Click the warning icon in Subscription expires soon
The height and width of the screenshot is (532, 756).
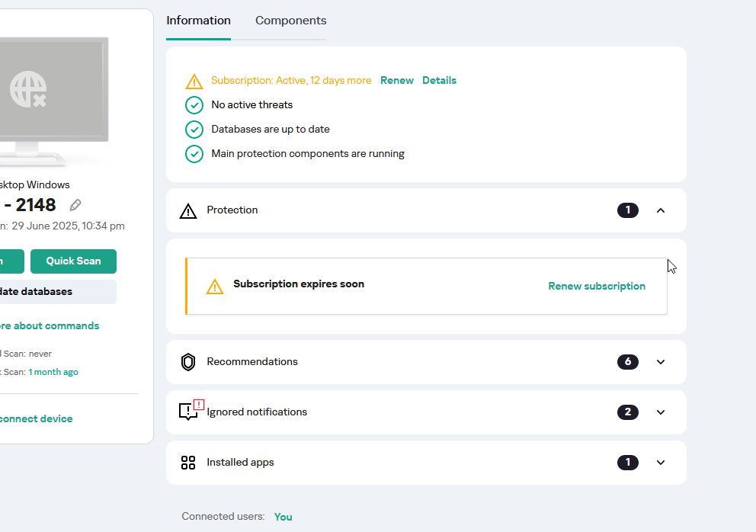pyautogui.click(x=215, y=287)
